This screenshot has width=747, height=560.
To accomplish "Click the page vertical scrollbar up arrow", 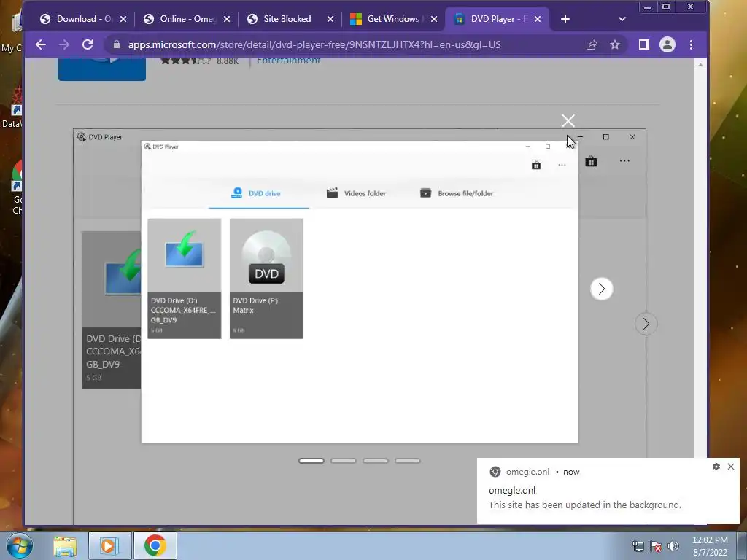I will tap(700, 65).
